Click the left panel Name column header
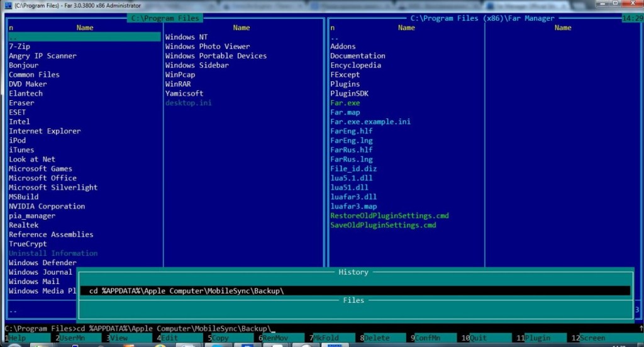Image resolution: width=644 pixels, height=347 pixels. 85,28
